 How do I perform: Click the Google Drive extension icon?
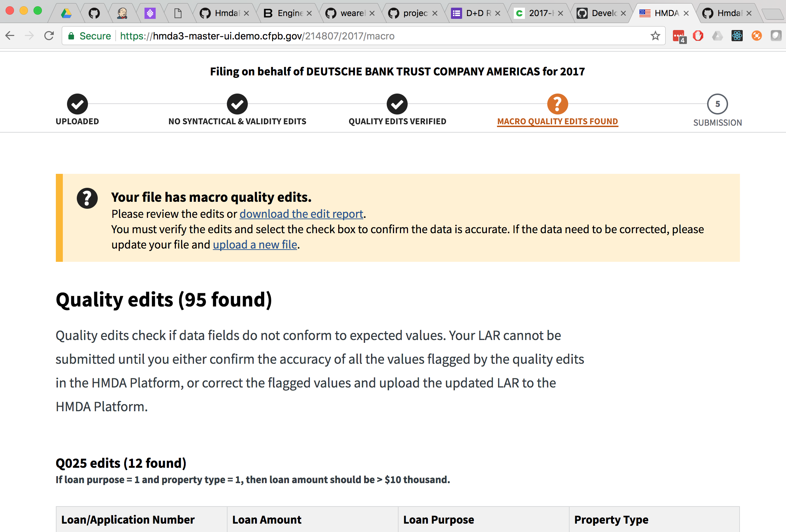(x=718, y=36)
